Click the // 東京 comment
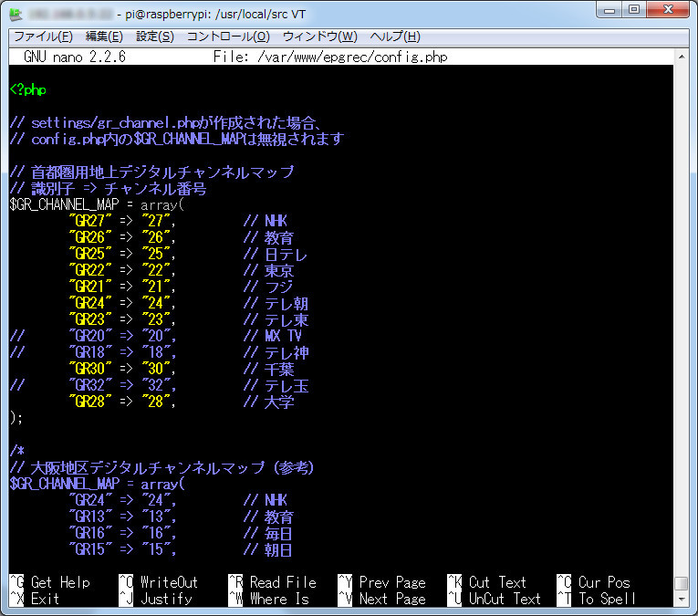698x616 pixels. (x=269, y=271)
